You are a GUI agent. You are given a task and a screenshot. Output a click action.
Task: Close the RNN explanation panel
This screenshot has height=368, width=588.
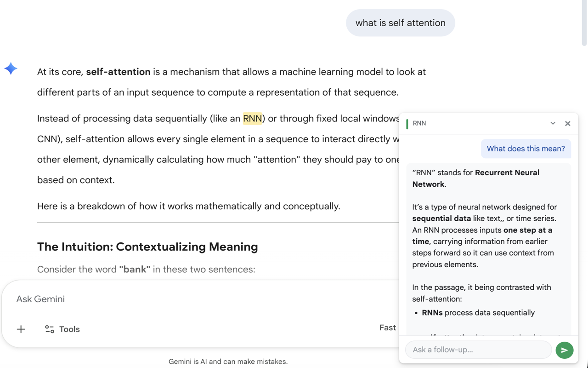(x=568, y=123)
